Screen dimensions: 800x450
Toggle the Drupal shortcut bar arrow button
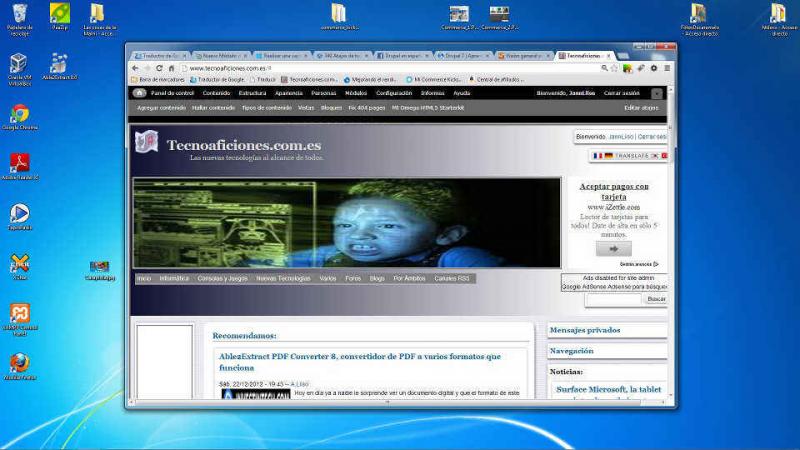pyautogui.click(x=657, y=93)
